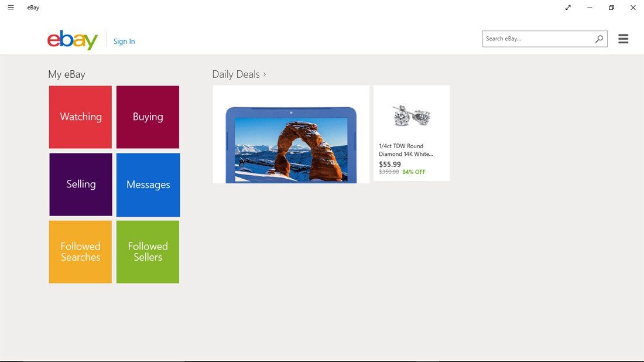Click Sign In
This screenshot has height=362, width=644.
124,41
